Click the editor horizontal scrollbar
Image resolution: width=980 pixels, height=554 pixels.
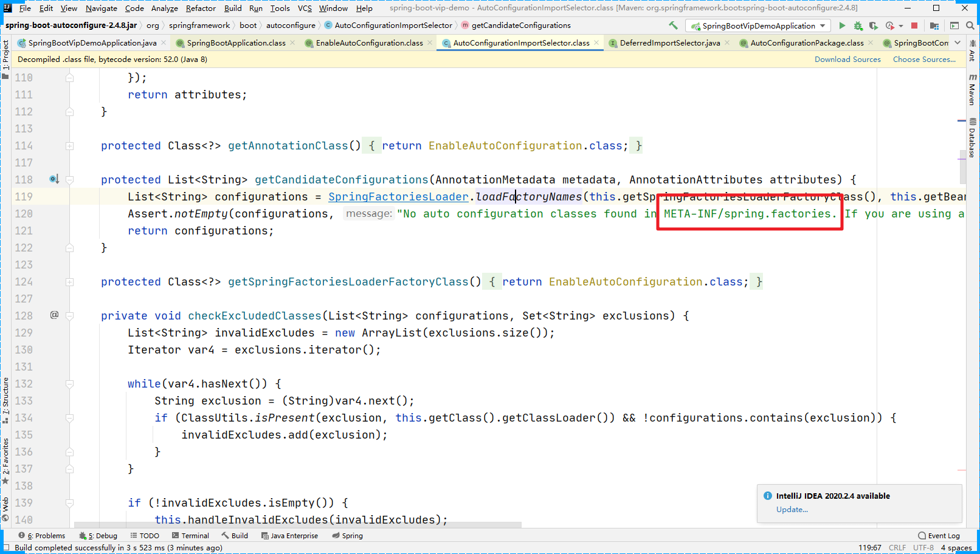(298, 525)
